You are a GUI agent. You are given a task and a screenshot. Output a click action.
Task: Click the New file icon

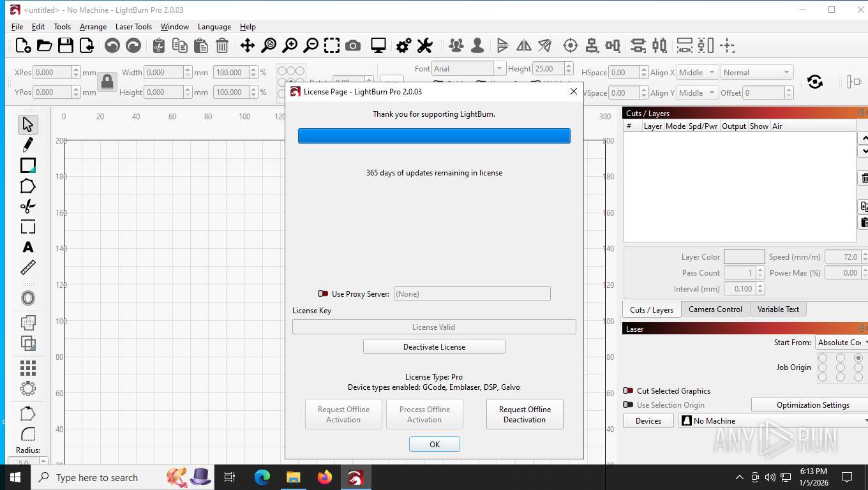point(23,45)
